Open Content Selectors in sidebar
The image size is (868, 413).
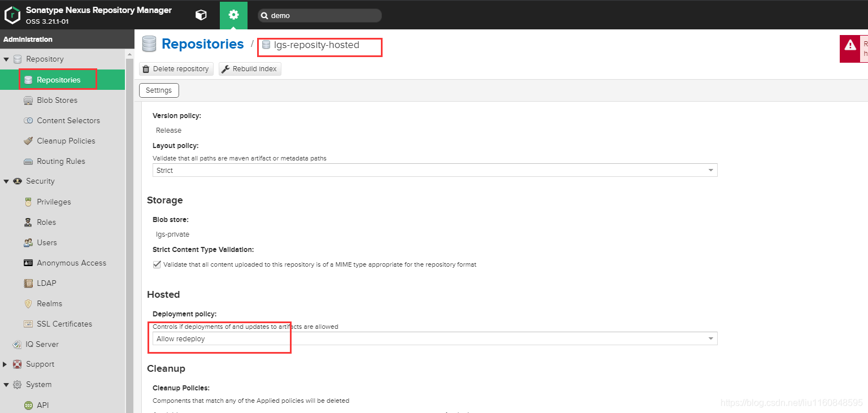coord(68,120)
